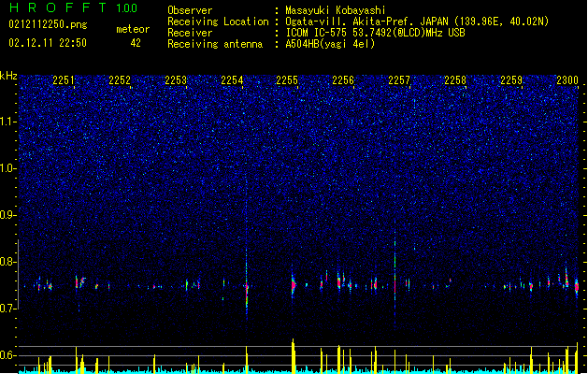Click the HROFFT 1.0.0 title text
The width and height of the screenshot is (588, 374).
coord(74,7)
